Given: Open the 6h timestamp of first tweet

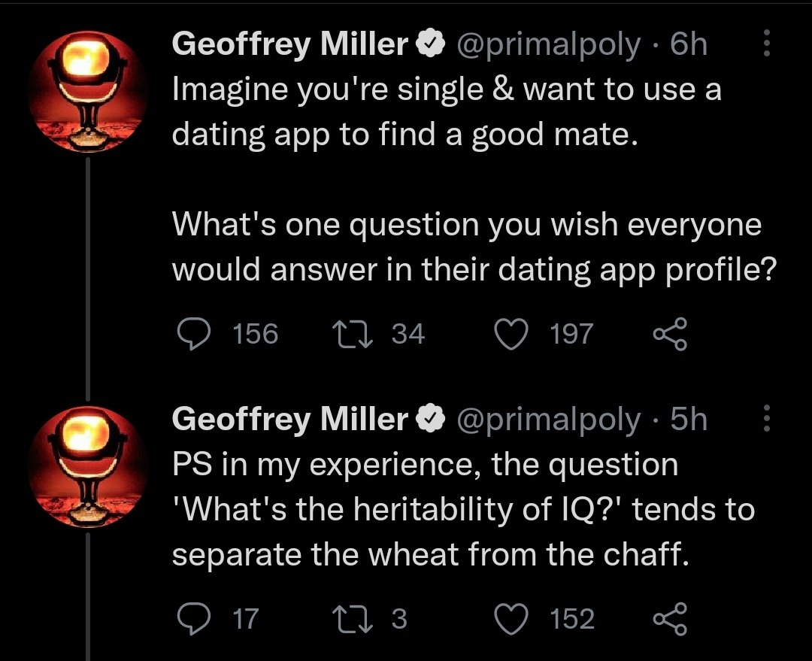Looking at the screenshot, I should pyautogui.click(x=689, y=45).
